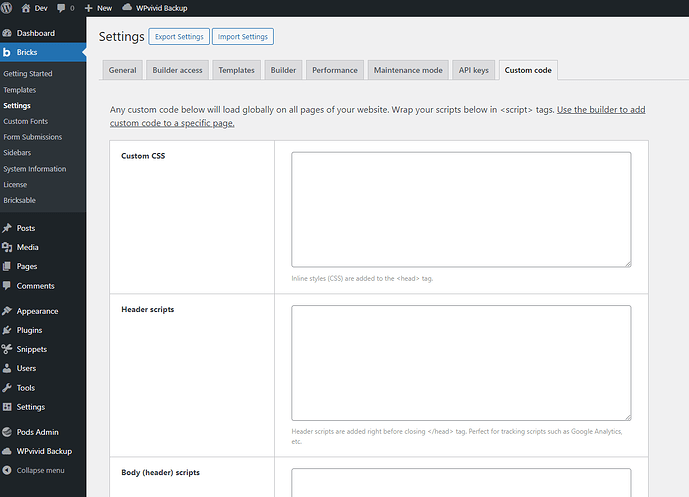
Task: Click the Pods Admin icon
Action: tap(7, 432)
